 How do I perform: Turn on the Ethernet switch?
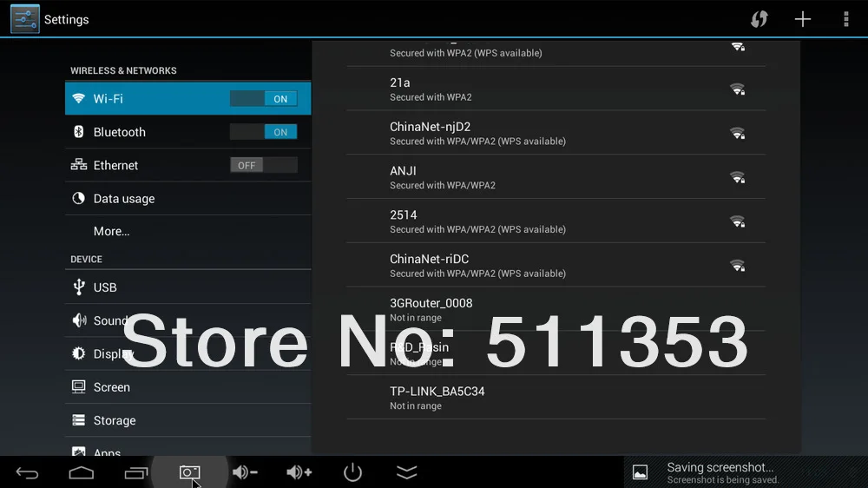point(264,165)
